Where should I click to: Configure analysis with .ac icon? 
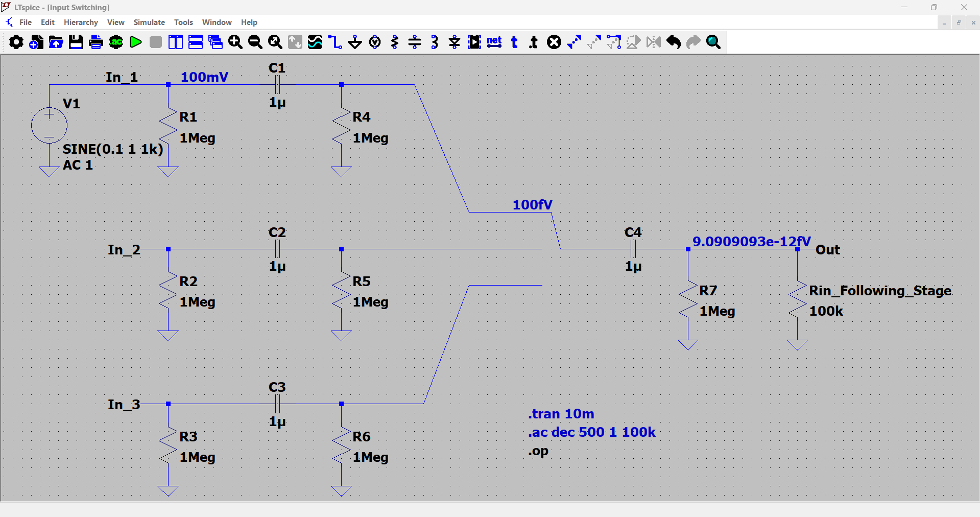(x=116, y=42)
